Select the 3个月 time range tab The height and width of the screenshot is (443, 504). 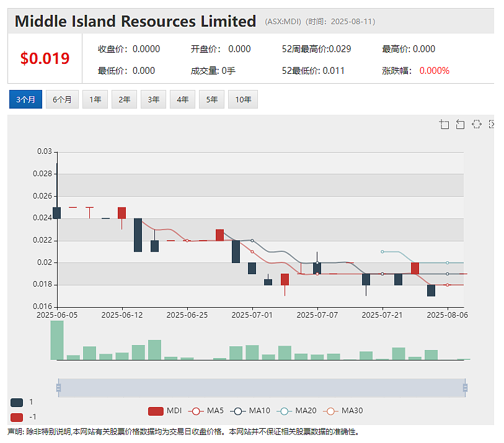tap(25, 99)
